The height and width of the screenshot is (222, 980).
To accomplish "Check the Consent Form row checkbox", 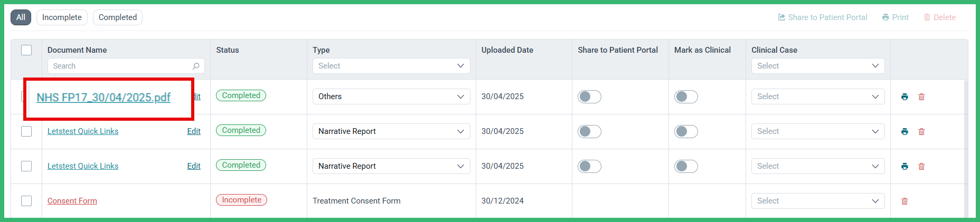I will pos(26,201).
